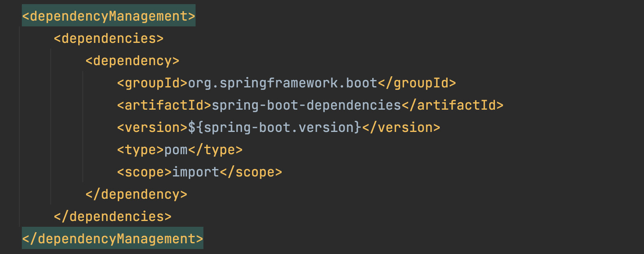The height and width of the screenshot is (254, 644).
Task: Click the closing dependencyManagement tag
Action: click(112, 238)
